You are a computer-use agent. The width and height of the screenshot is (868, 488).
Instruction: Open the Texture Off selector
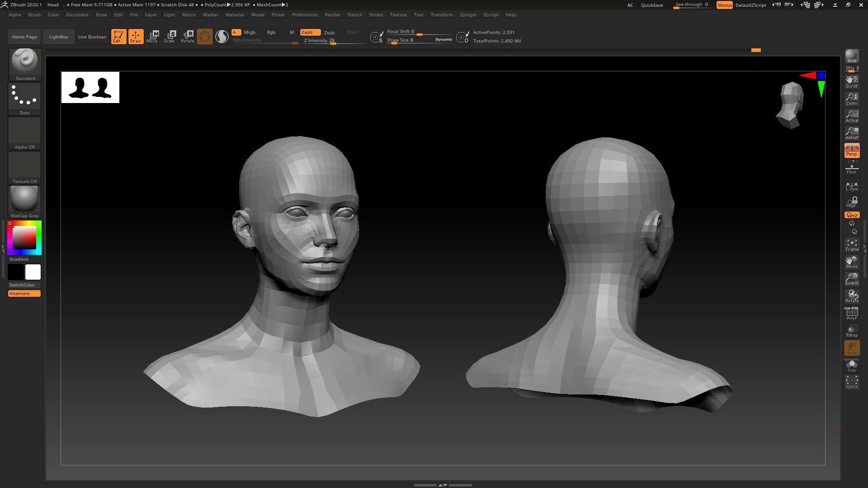(25, 168)
